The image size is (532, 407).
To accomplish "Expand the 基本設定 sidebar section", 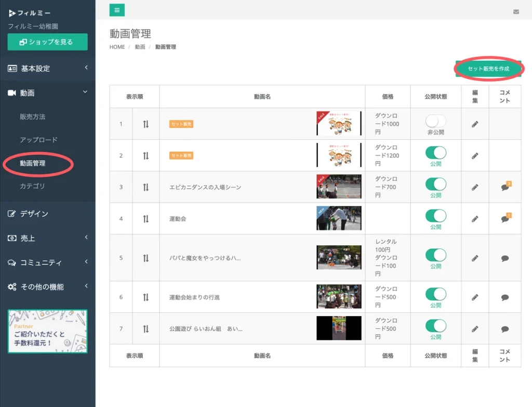I will pos(47,69).
